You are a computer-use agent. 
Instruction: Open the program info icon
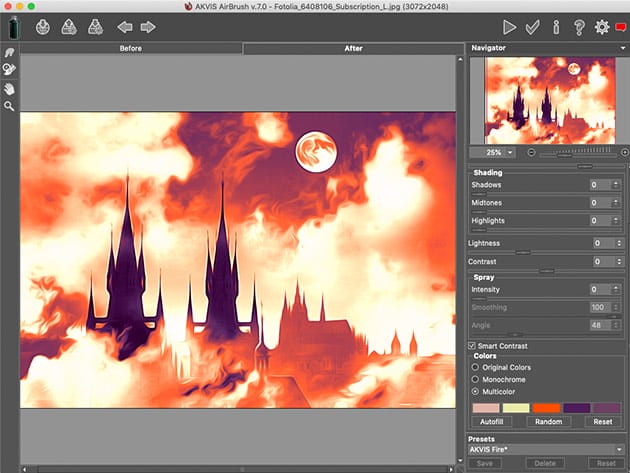click(x=556, y=27)
